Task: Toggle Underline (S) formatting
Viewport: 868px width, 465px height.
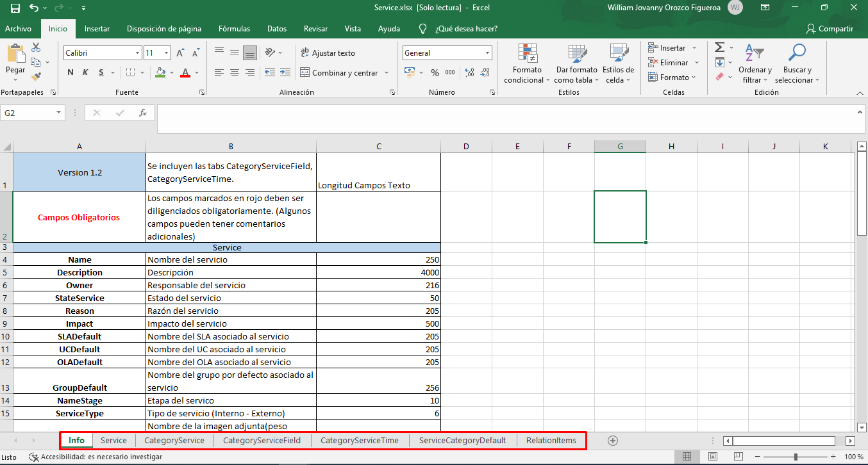Action: tap(101, 72)
